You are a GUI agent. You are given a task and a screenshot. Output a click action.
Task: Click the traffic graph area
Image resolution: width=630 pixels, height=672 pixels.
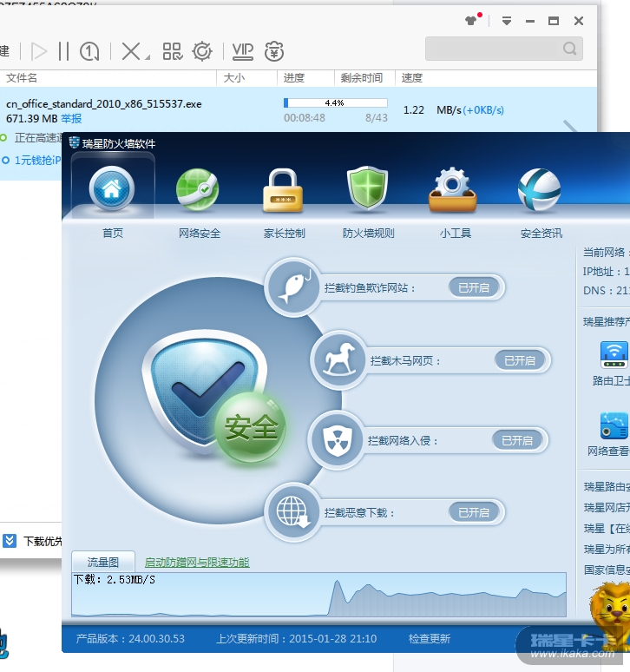coord(319,595)
